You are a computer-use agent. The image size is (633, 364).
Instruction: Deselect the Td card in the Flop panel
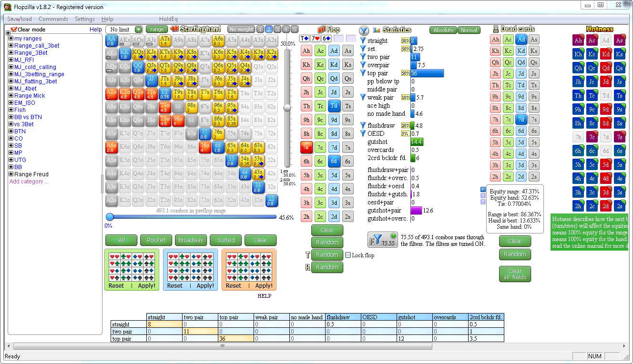tap(334, 106)
